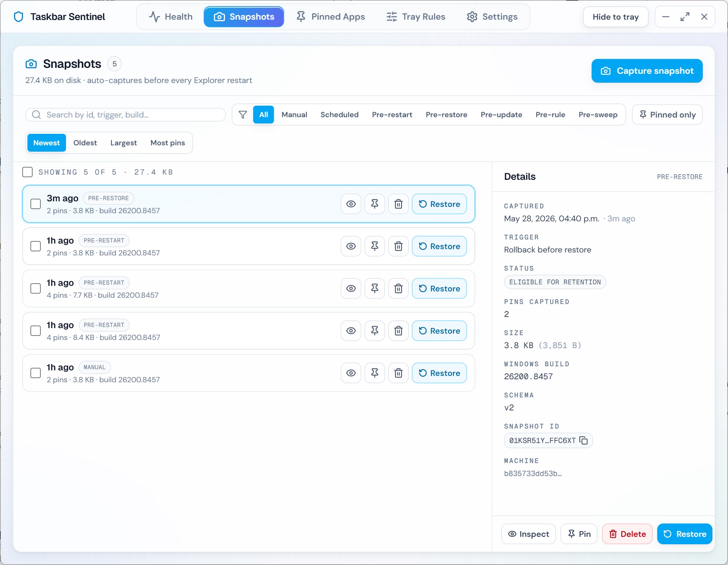Delete the 3m ago snapshot via trash icon
Screen dimensions: 728x565
pos(398,204)
